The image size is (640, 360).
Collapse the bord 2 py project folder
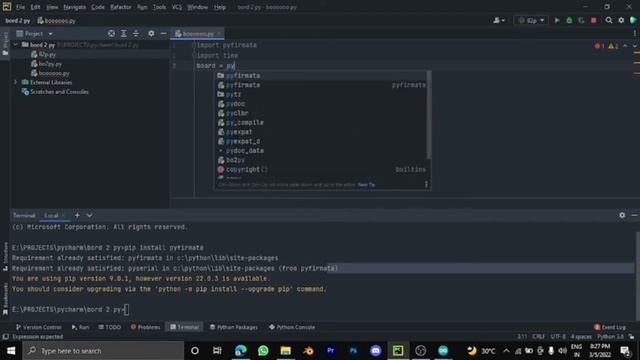(x=16, y=44)
